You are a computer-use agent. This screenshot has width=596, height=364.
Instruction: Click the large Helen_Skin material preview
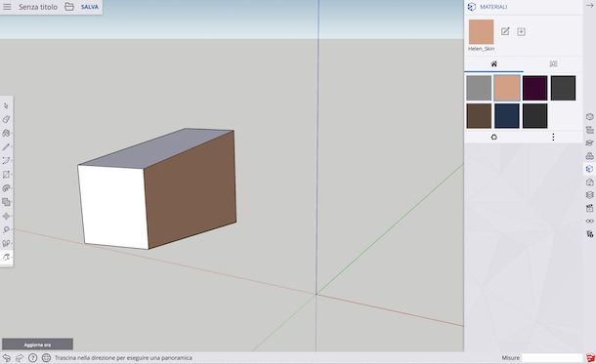(x=481, y=32)
